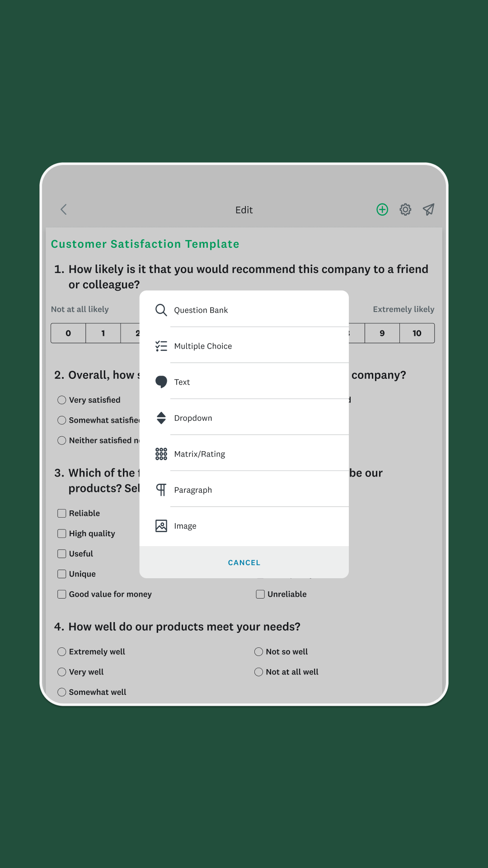Select the Not at all well option
The height and width of the screenshot is (868, 488).
click(258, 672)
